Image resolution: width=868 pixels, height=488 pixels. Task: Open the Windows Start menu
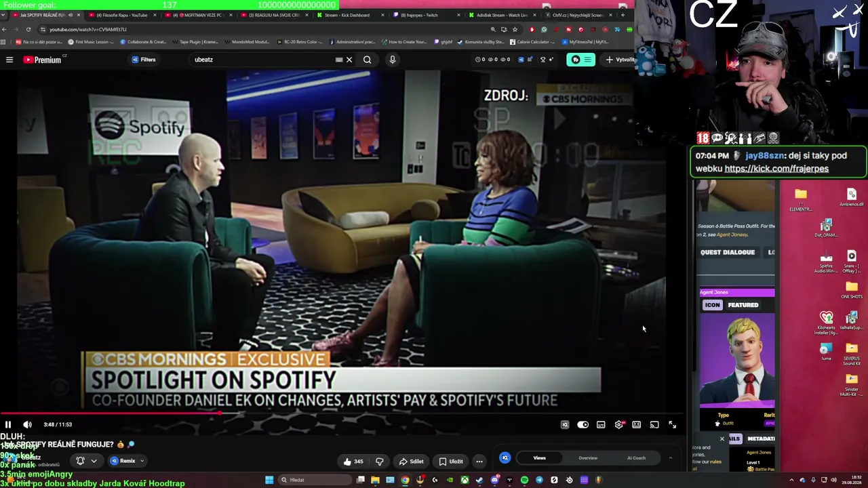(x=269, y=481)
